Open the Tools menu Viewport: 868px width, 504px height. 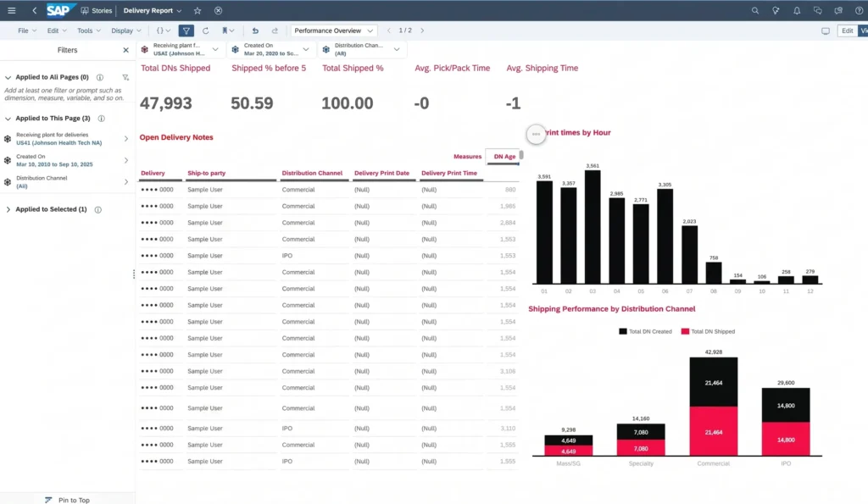coord(88,31)
